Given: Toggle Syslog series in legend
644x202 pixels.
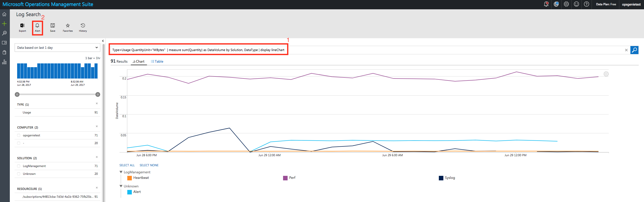Looking at the screenshot, I should pos(447,178).
